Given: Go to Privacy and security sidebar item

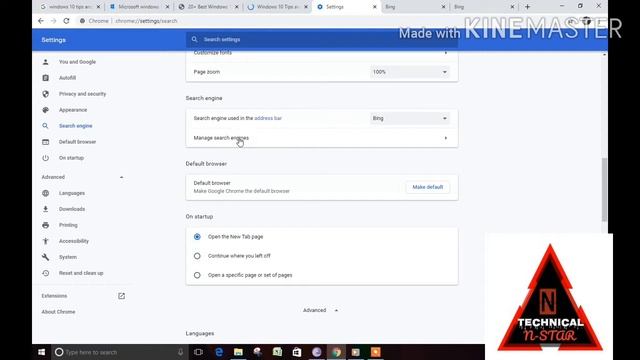Looking at the screenshot, I should pyautogui.click(x=82, y=94).
